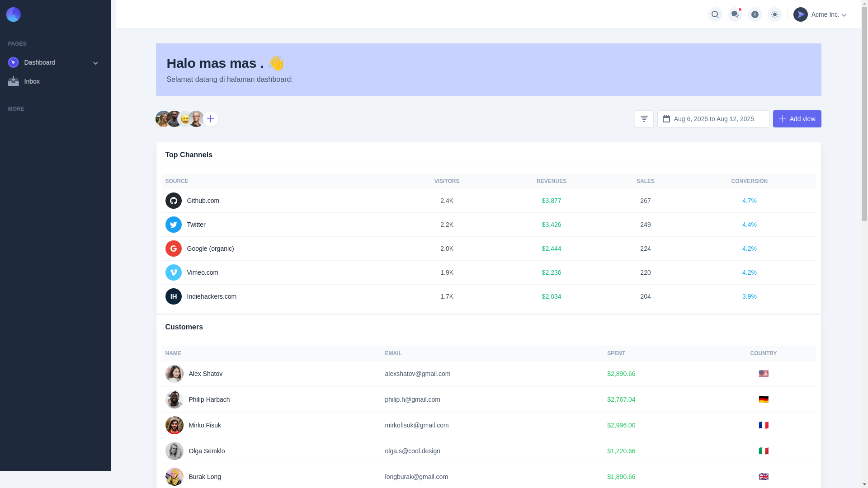868x488 pixels.
Task: Expand the Dashboard menu chevron
Action: coord(95,63)
